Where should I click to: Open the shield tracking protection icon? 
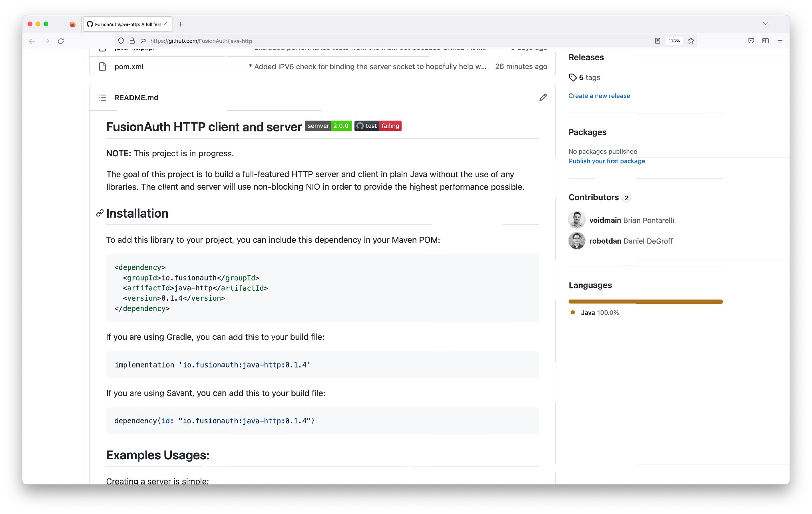(121, 41)
